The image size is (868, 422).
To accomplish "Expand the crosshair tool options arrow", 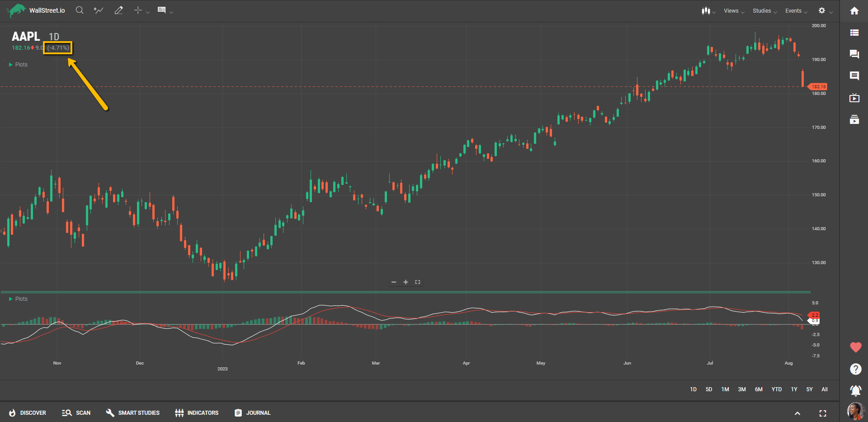I will click(x=148, y=12).
